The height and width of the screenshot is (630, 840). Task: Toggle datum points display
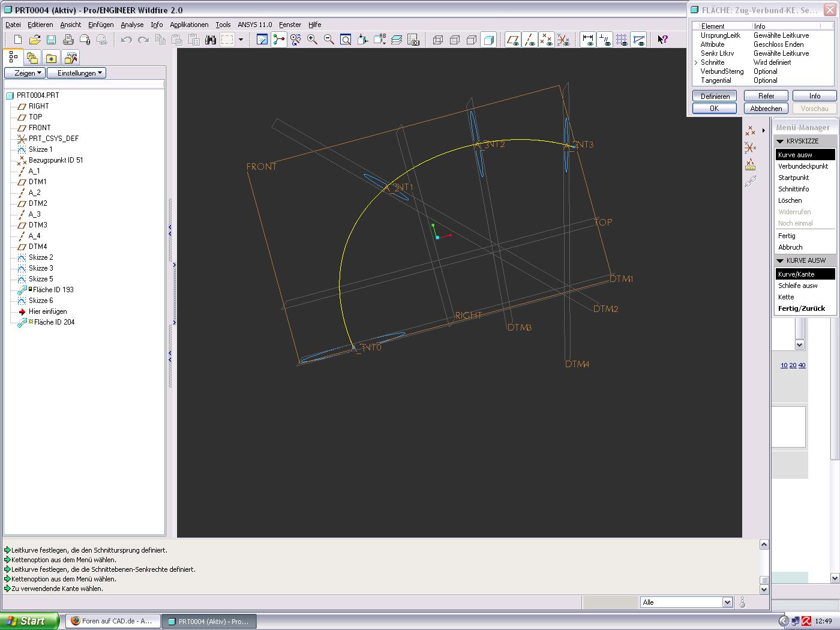point(545,40)
